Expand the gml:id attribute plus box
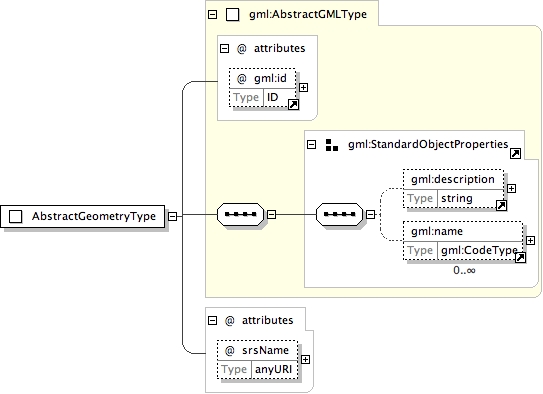Viewport: 543px width, 394px height. tap(303, 88)
